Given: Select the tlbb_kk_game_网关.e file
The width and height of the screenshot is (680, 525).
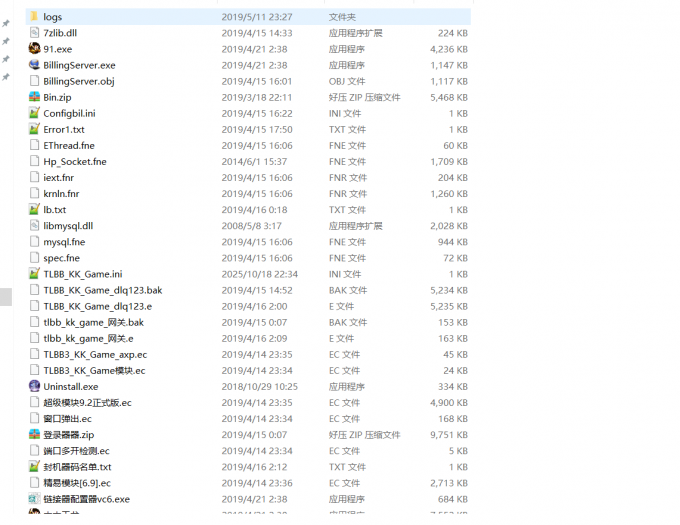Looking at the screenshot, I should coord(88,338).
